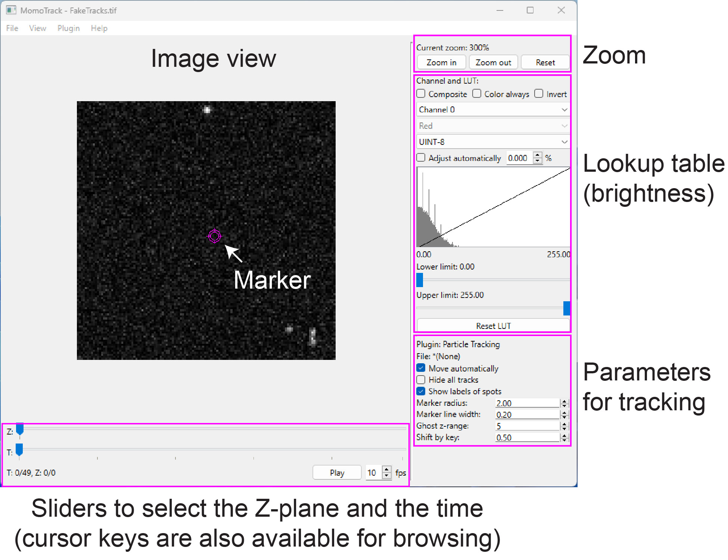This screenshot has width=728, height=560.
Task: Open the Plugin menu
Action: 68,28
